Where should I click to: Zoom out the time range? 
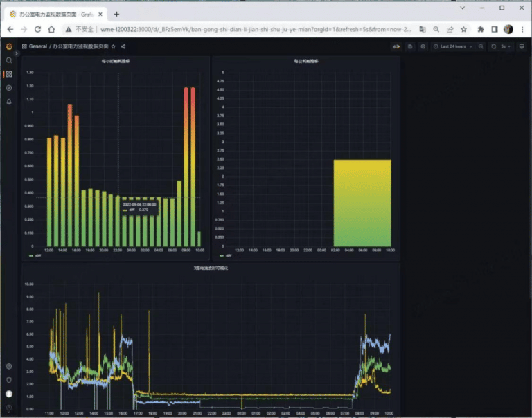481,46
